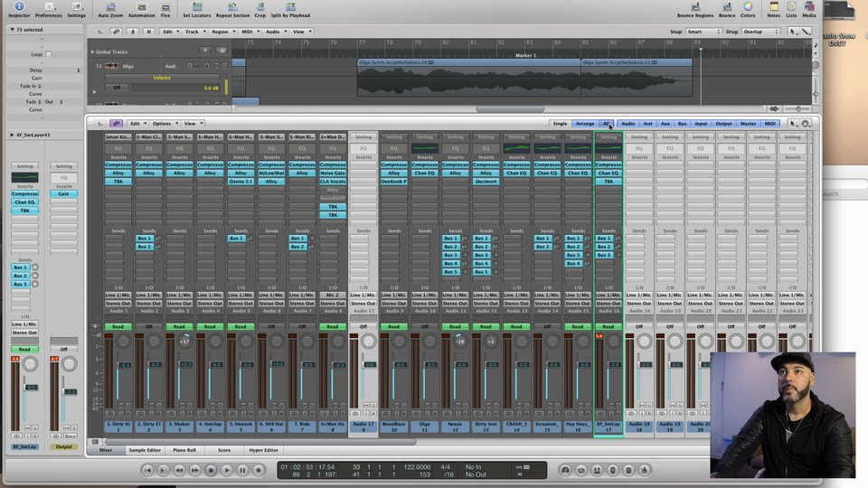Toggle Automation view from toolbar
Viewport: 868px width, 488px height.
(141, 8)
